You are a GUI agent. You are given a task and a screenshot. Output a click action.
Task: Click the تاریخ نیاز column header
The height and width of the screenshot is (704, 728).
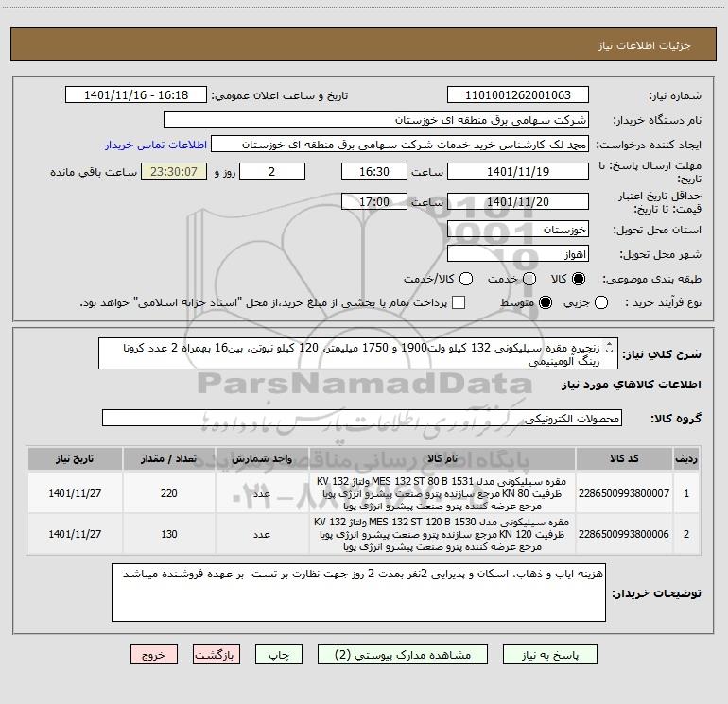click(x=75, y=458)
